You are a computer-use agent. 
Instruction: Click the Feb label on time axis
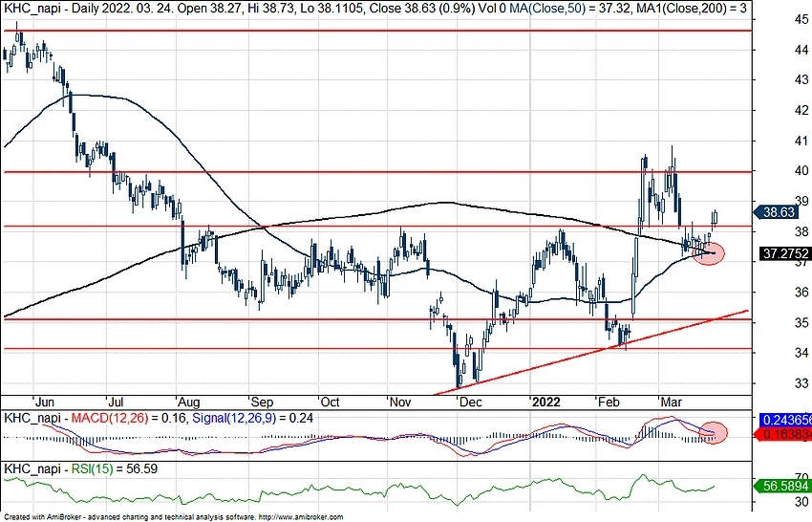click(x=609, y=402)
